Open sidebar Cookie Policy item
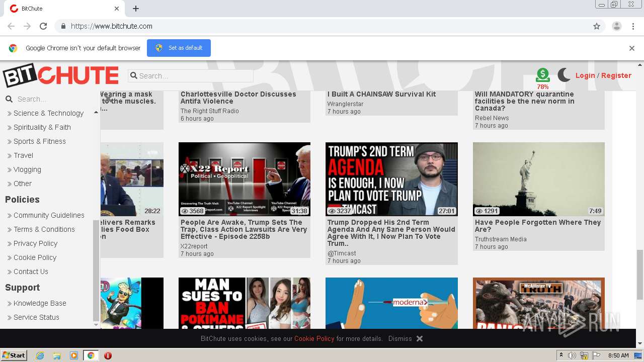 tap(35, 257)
